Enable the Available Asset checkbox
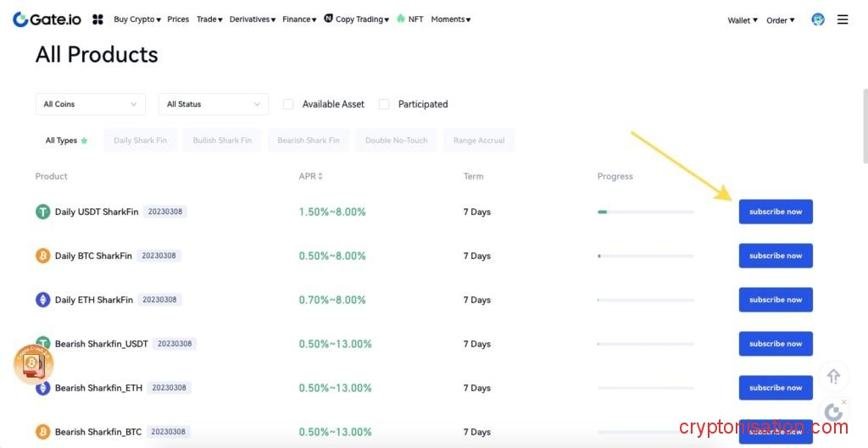Screen dimensions: 868x448 coord(288,104)
